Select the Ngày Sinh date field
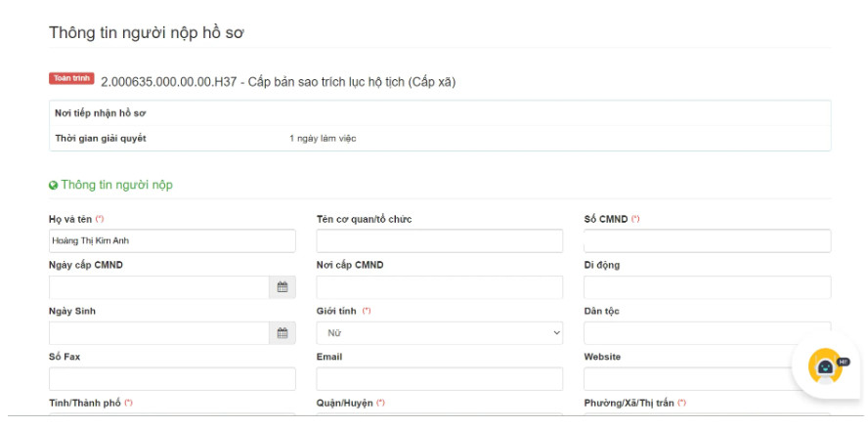 tap(158, 333)
